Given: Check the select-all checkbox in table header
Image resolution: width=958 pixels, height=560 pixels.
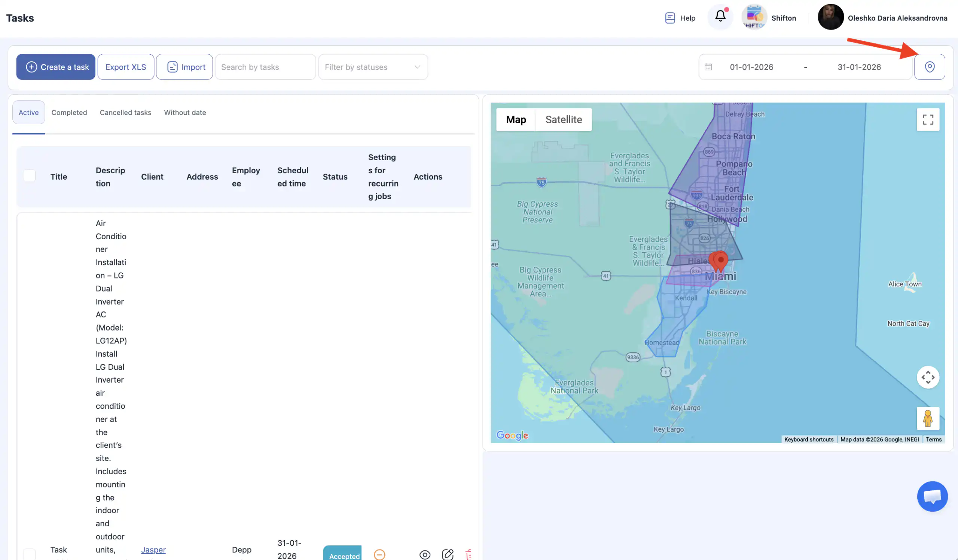Looking at the screenshot, I should click(x=29, y=176).
